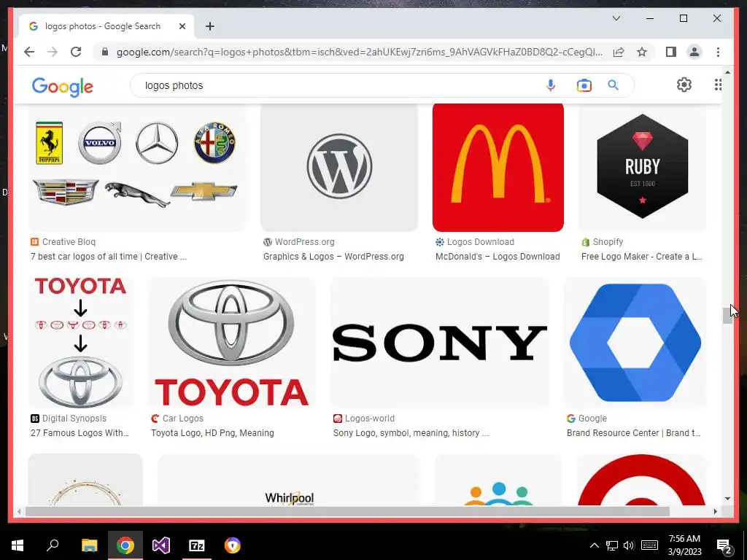Show hidden system tray icons
The width and height of the screenshot is (747, 560).
[594, 545]
